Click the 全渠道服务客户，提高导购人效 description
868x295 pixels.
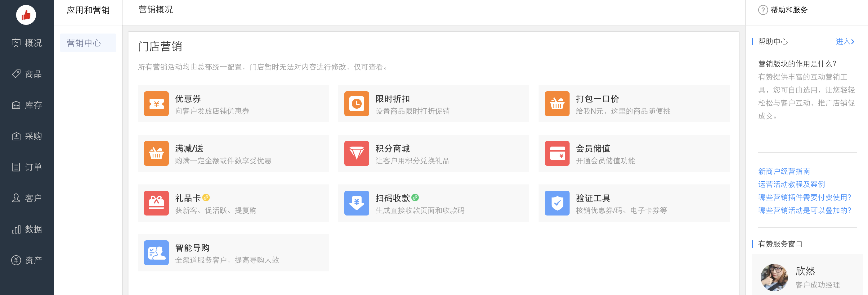pyautogui.click(x=227, y=260)
